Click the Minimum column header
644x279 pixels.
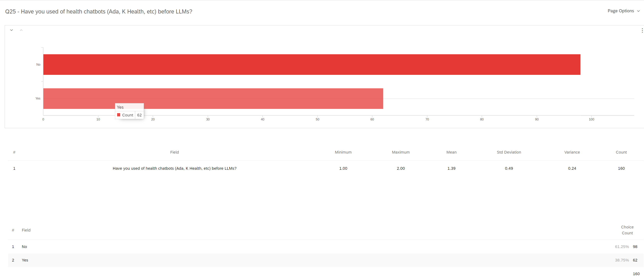[x=343, y=152]
